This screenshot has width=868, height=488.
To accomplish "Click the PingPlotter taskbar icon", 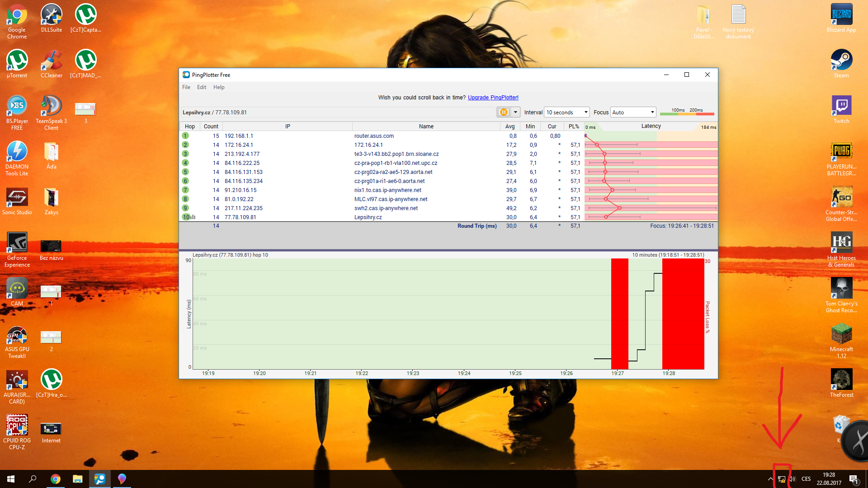I will click(x=99, y=479).
